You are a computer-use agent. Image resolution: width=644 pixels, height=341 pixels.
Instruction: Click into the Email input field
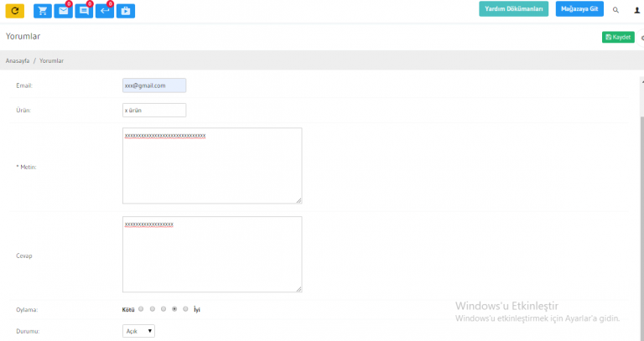point(154,85)
